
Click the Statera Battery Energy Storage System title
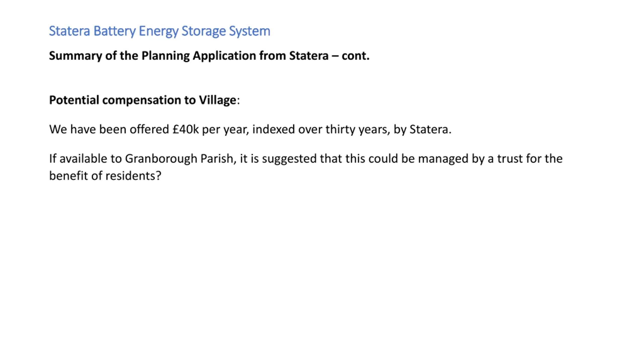(159, 31)
